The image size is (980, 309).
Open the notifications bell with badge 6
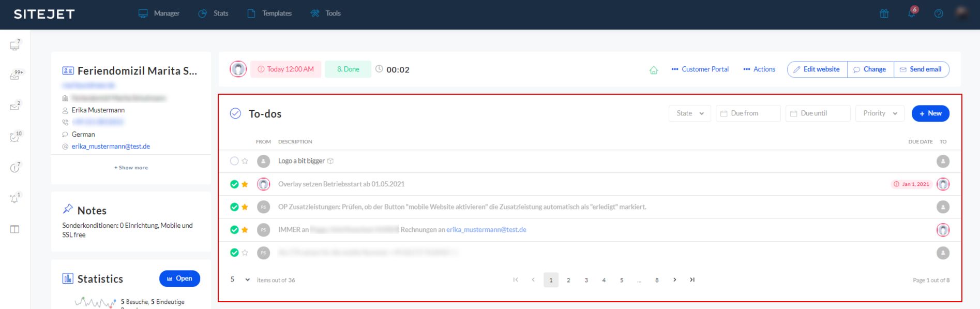[x=911, y=13]
